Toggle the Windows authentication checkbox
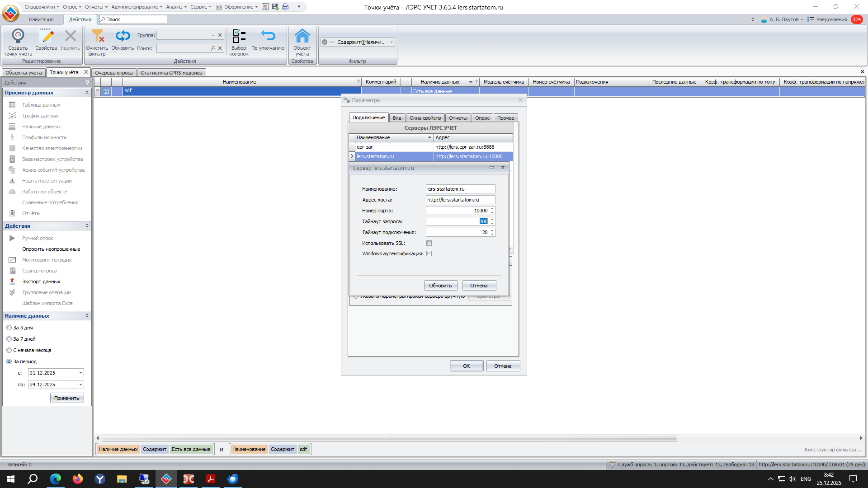This screenshot has width=868, height=488. (x=429, y=254)
